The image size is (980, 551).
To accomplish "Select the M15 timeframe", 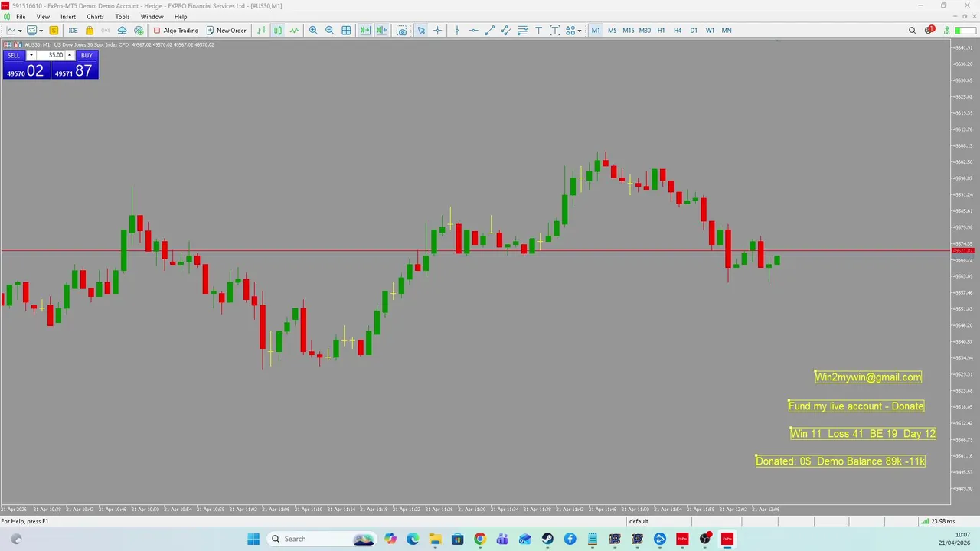I will [629, 31].
